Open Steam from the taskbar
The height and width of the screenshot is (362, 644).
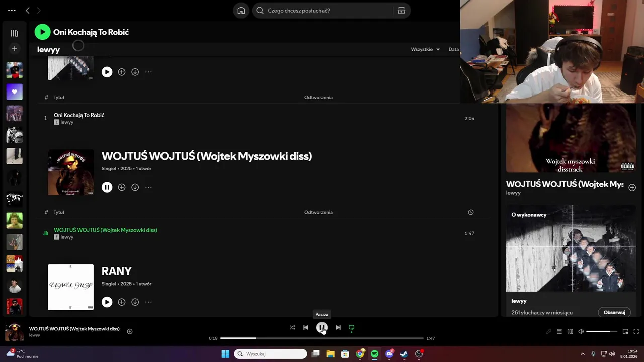coord(404,354)
